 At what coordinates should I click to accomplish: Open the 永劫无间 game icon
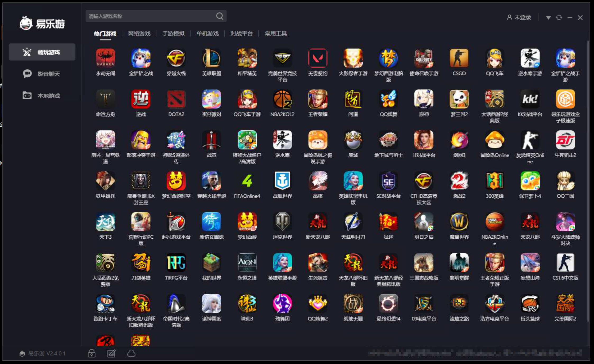click(x=105, y=58)
